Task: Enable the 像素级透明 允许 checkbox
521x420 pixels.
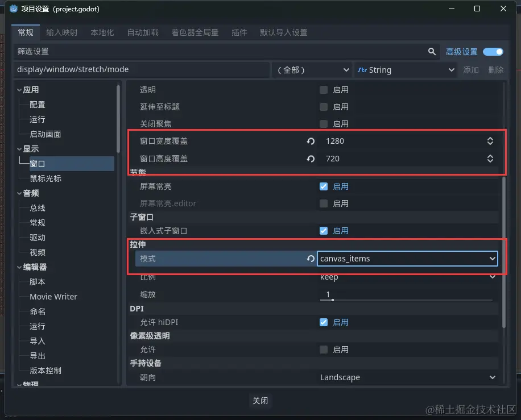Action: point(323,350)
